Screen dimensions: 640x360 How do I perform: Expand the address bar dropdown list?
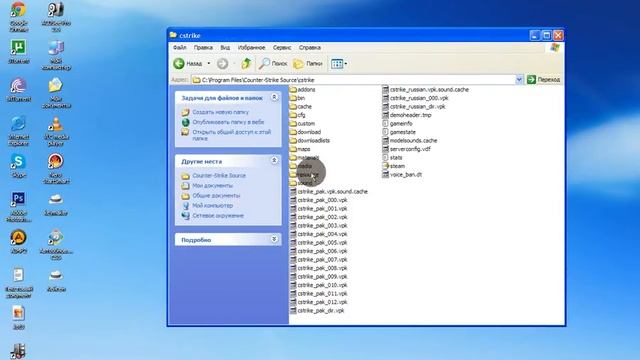tap(519, 80)
